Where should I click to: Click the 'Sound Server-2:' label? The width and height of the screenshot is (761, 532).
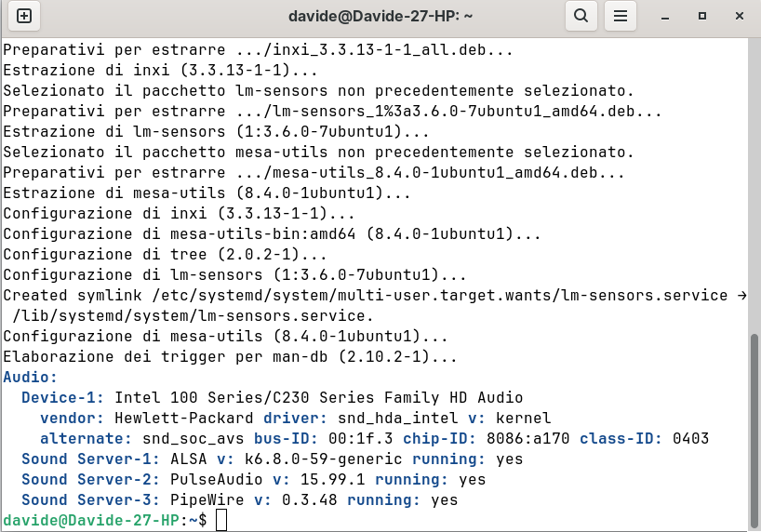[90, 479]
